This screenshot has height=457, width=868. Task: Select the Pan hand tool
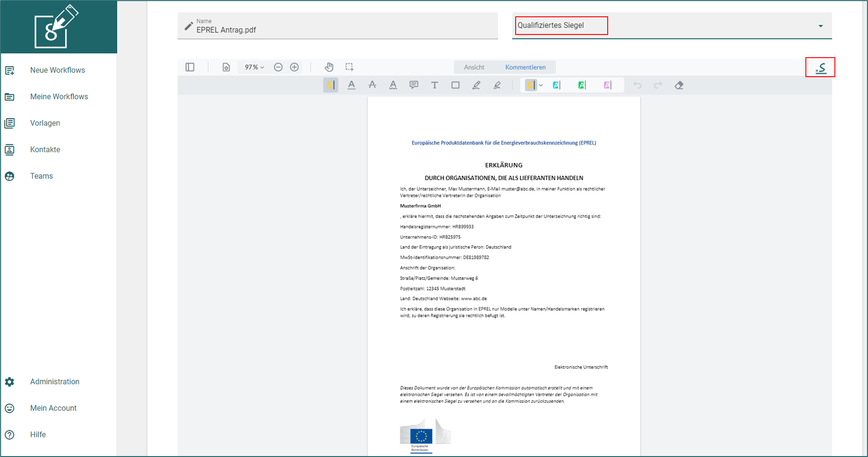[x=329, y=67]
